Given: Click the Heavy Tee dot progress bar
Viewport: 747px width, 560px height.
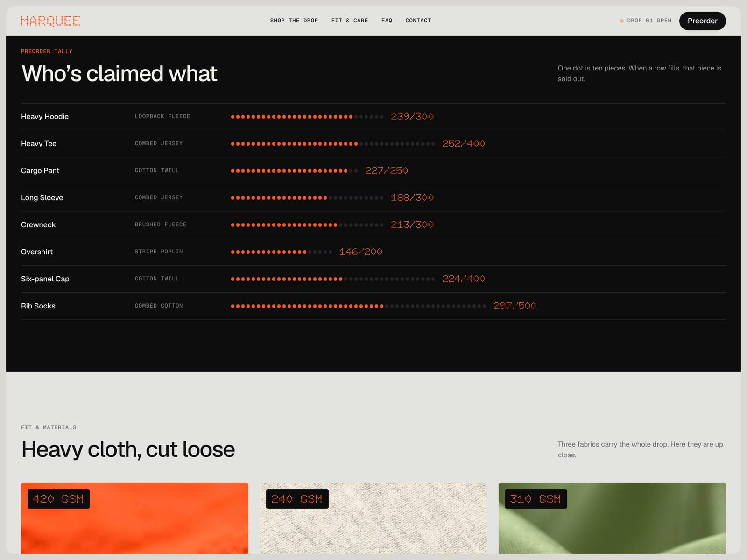Looking at the screenshot, I should pos(333,144).
